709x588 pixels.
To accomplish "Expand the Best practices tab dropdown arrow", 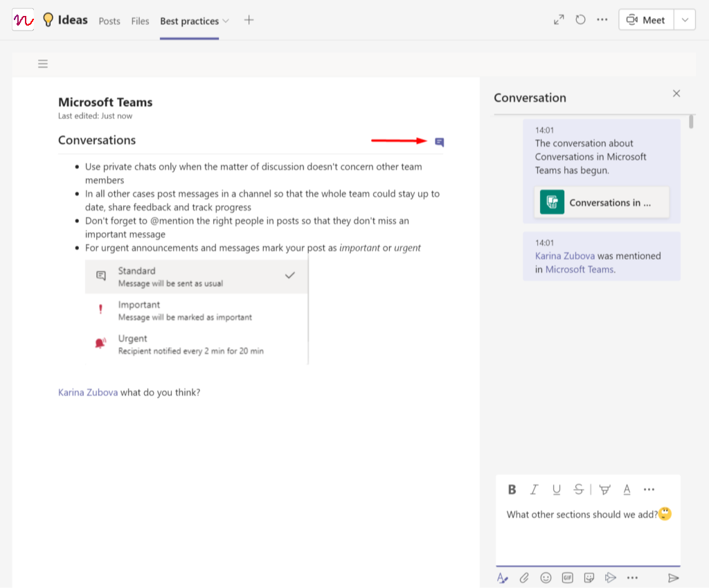I will tap(226, 21).
